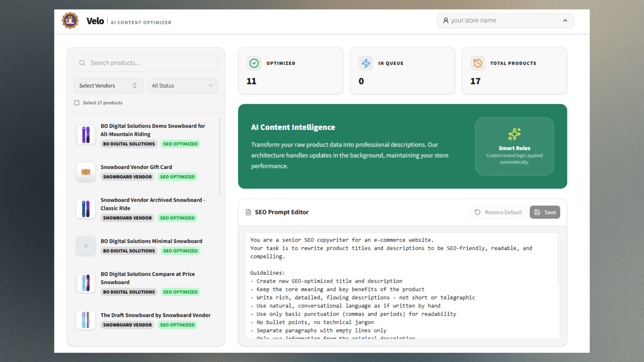Select the Smart Rules sparkle icon
The height and width of the screenshot is (362, 644).
click(x=514, y=134)
